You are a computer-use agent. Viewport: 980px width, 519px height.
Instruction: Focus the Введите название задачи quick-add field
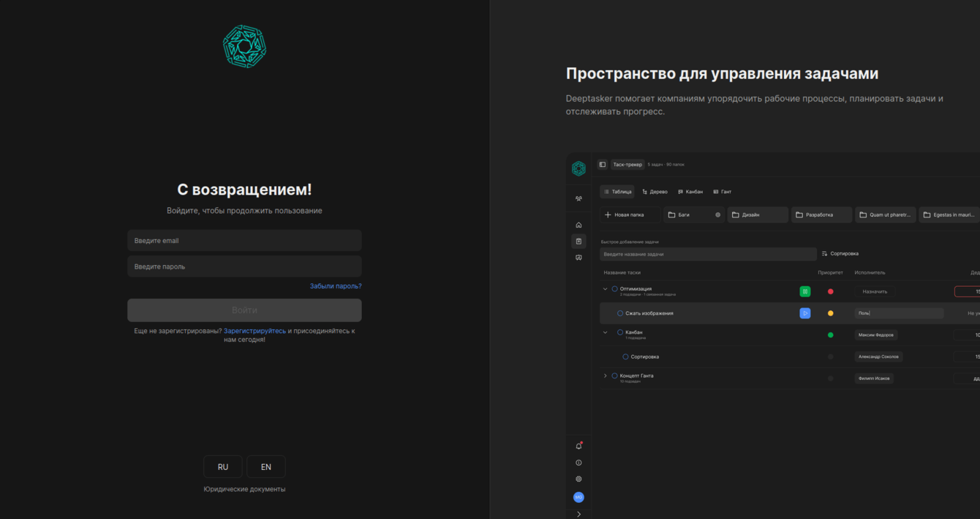[x=708, y=254]
